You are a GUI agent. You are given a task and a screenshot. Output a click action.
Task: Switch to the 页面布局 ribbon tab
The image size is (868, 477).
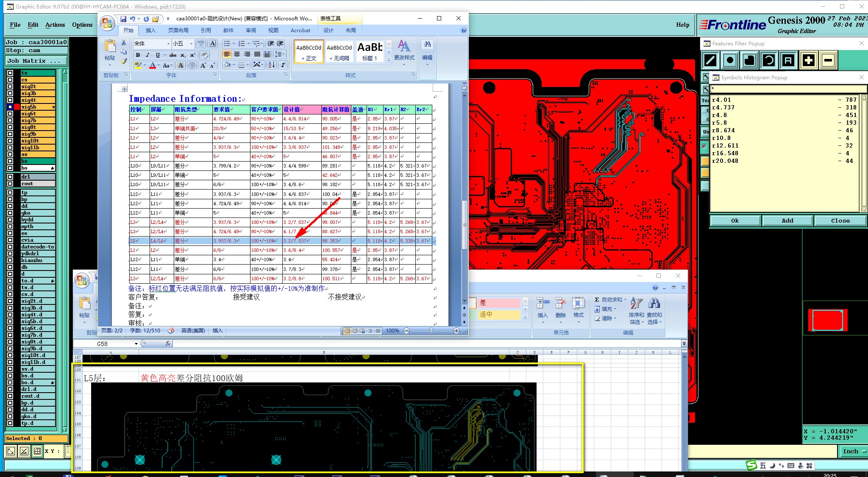[x=178, y=31]
